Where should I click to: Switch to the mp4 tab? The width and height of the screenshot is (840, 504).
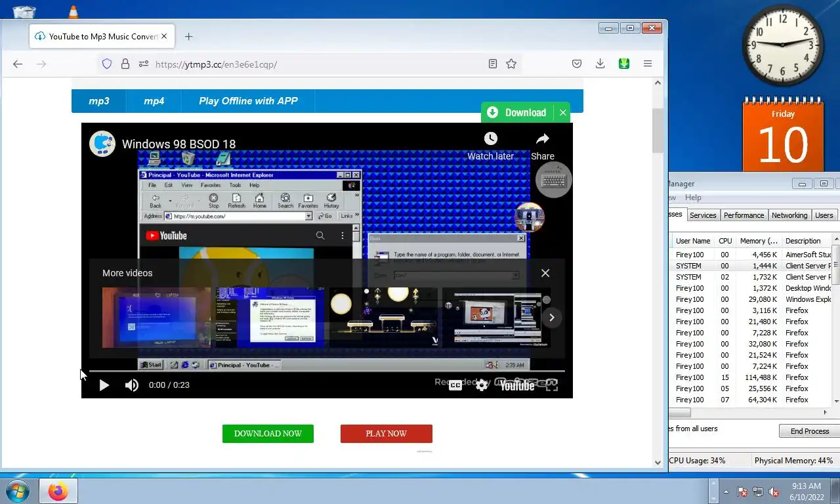tap(154, 101)
